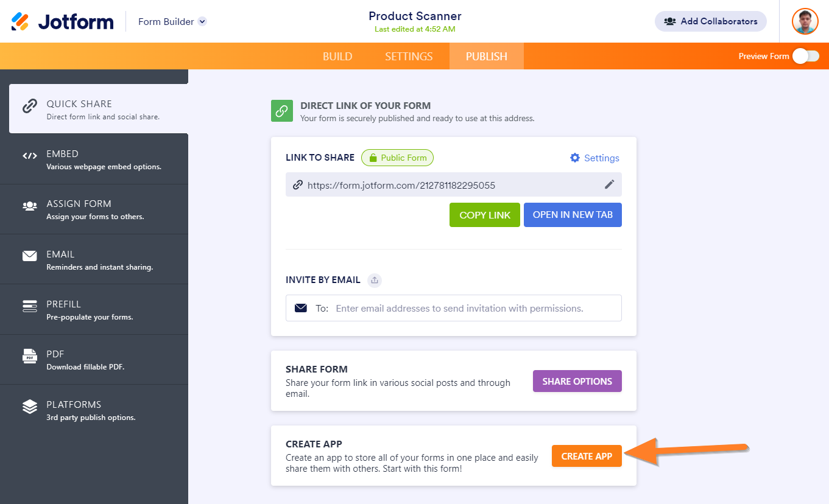Click the green direct link chain icon

[281, 111]
